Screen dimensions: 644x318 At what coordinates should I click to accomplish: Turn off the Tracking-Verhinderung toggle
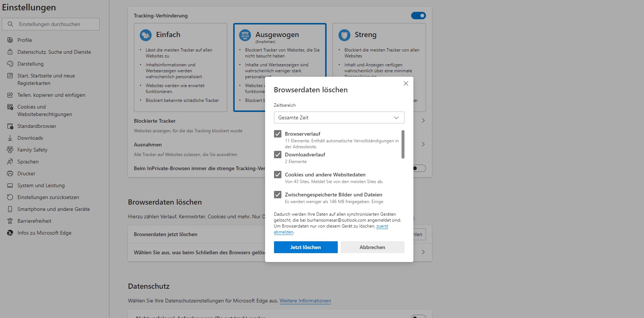418,16
